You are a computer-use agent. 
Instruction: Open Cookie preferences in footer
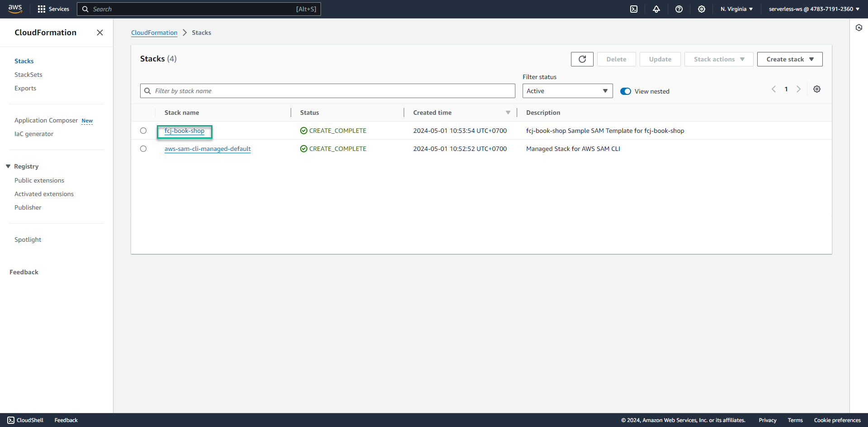837,420
